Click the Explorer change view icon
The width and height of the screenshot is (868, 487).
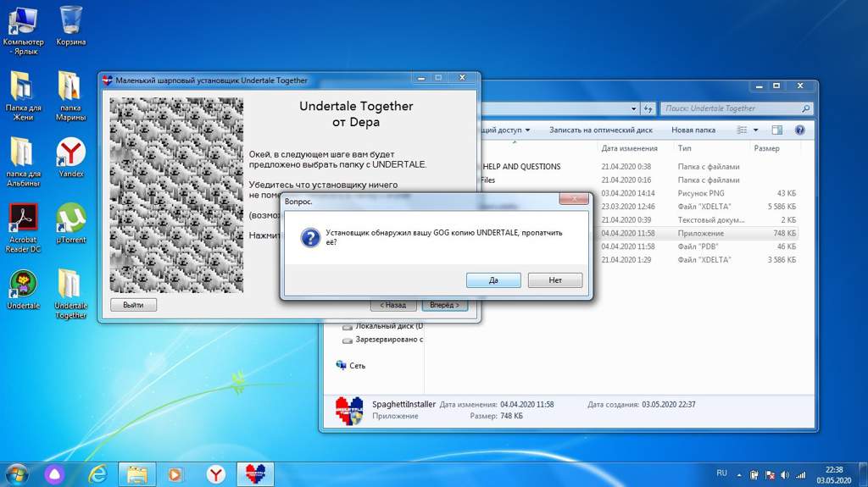[742, 130]
